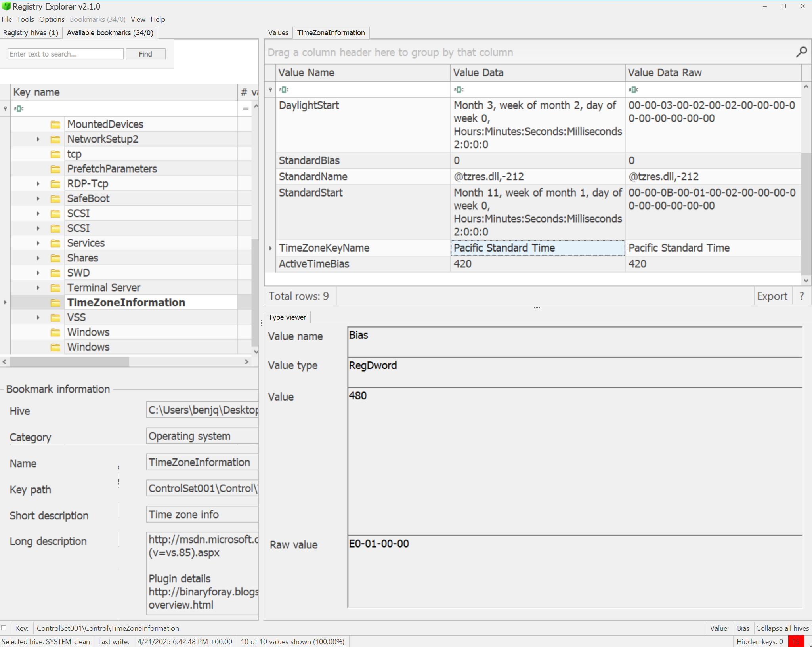
Task: Expand the Services tree node
Action: tap(38, 243)
